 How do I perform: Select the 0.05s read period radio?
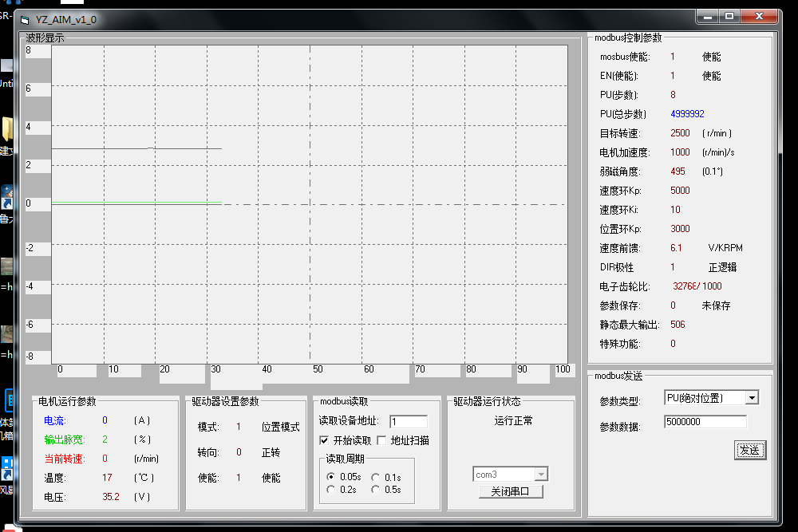[331, 476]
